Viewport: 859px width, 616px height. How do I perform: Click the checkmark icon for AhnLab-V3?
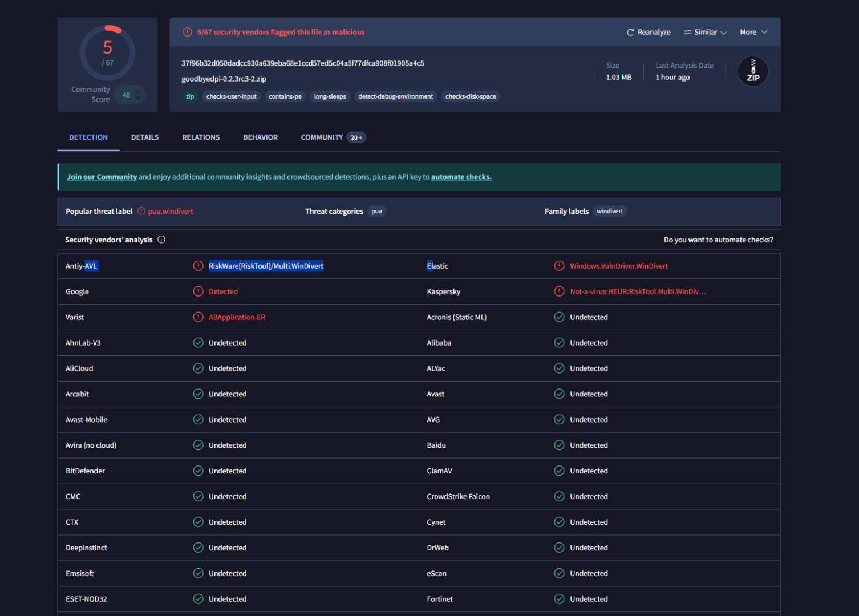coord(198,343)
